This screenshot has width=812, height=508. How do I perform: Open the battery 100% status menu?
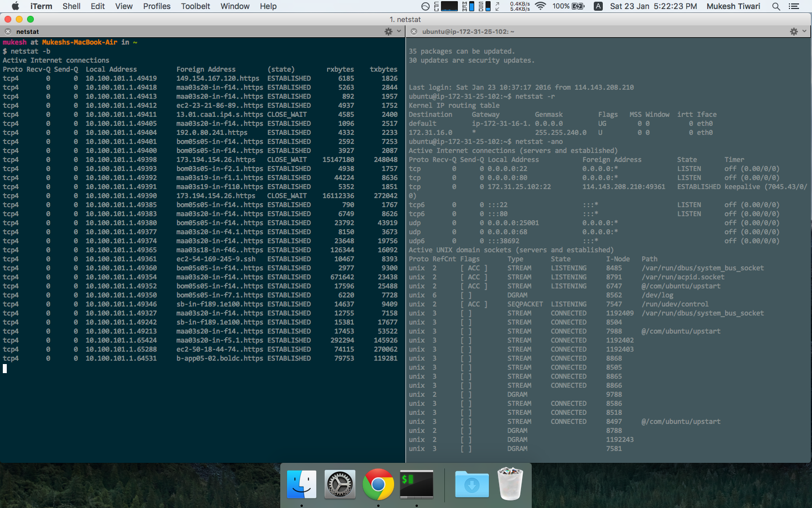568,6
